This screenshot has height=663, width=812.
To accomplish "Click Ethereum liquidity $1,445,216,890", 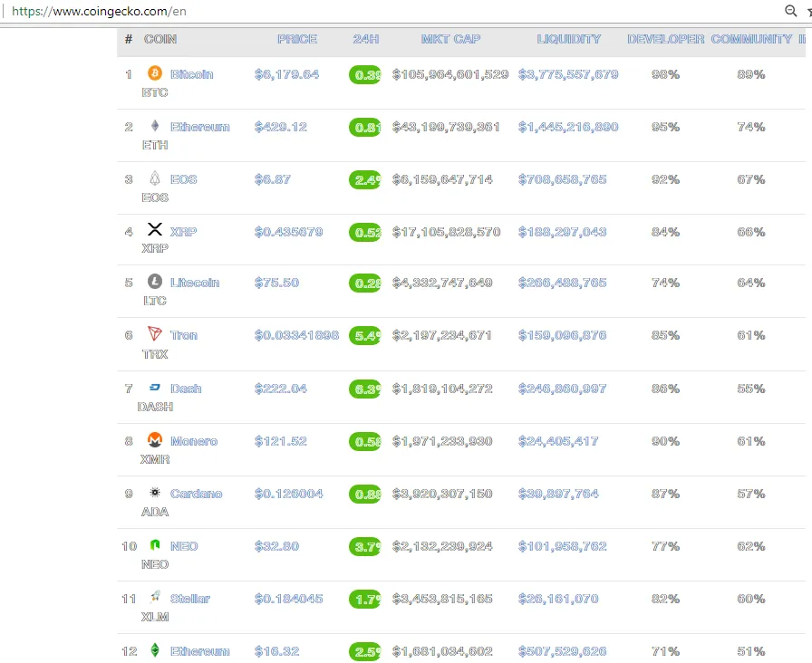I will coord(568,128).
